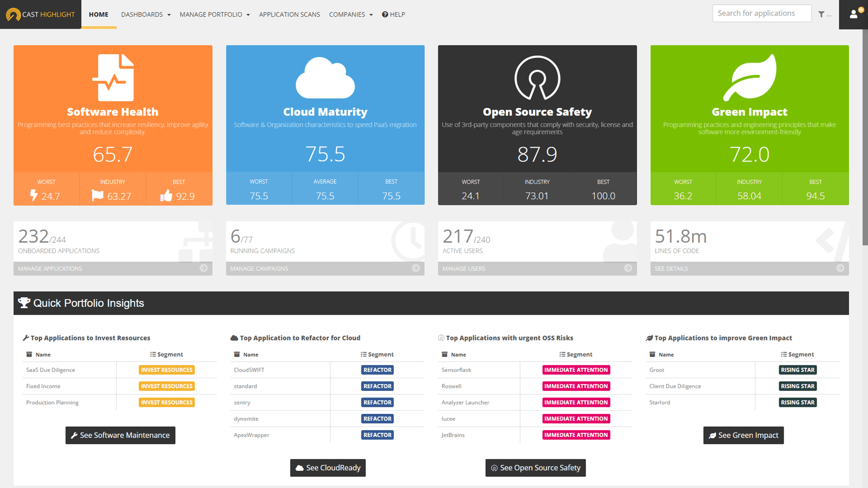Click the Green Impact leaf icon
This screenshot has width=868, height=488.
click(x=750, y=78)
